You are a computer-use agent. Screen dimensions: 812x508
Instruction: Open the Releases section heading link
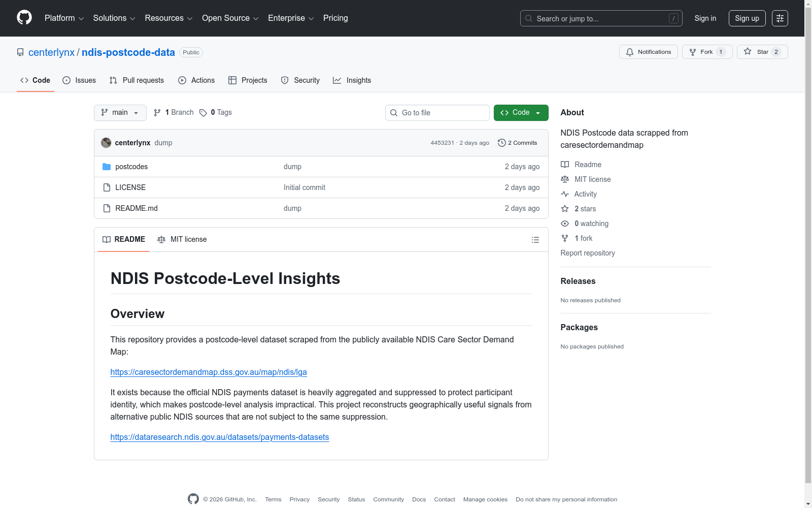tap(578, 281)
